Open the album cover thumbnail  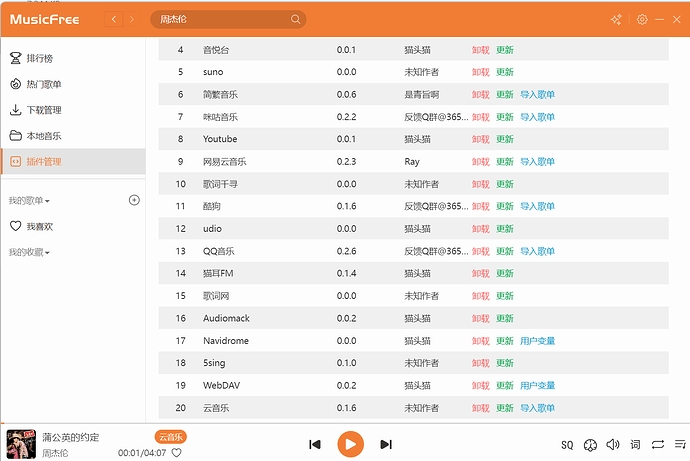pos(21,444)
